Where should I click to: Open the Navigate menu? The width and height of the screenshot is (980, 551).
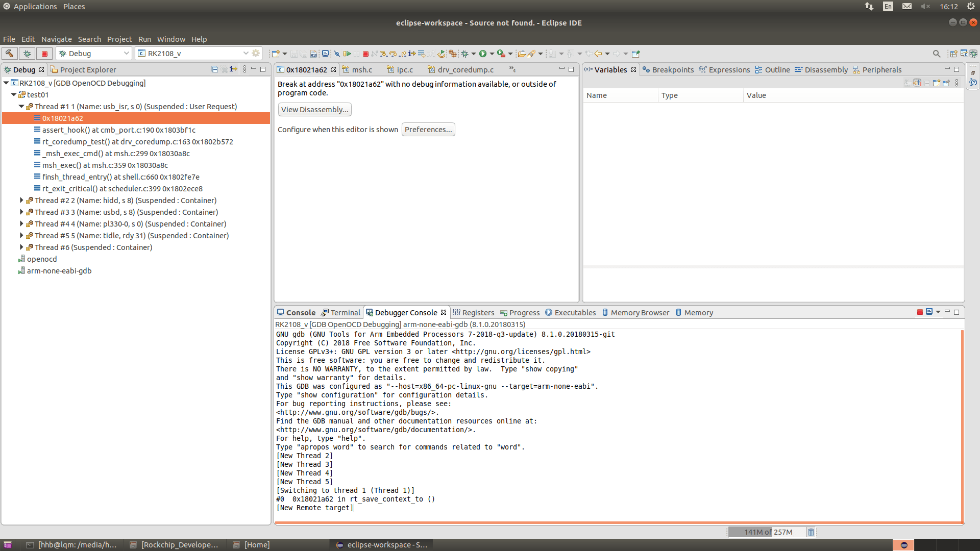pos(56,39)
